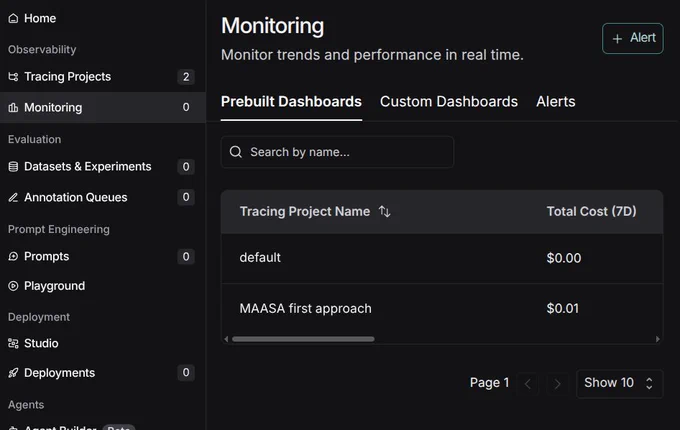The width and height of the screenshot is (680, 430).
Task: Click the Tracing Projects icon
Action: click(13, 77)
